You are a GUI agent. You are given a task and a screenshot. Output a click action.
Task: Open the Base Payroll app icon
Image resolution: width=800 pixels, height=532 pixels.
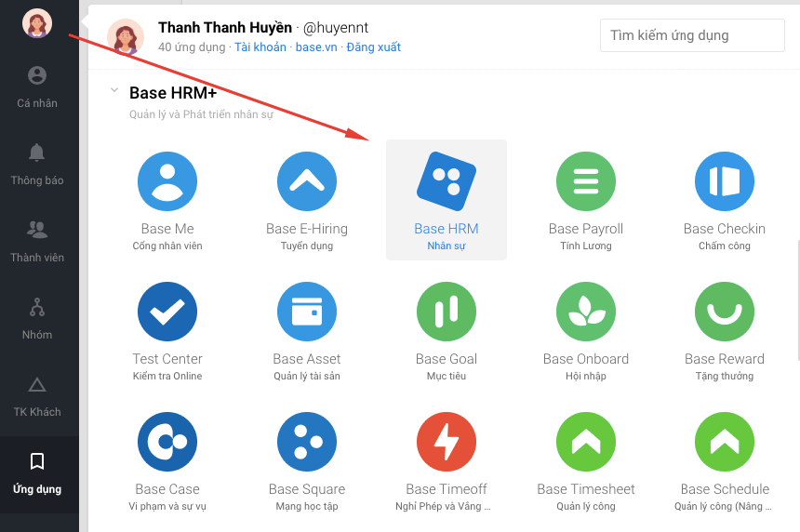(x=586, y=181)
